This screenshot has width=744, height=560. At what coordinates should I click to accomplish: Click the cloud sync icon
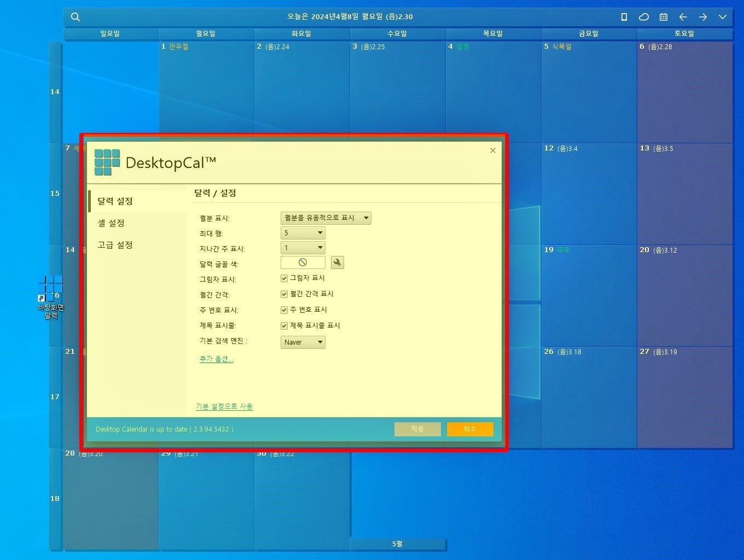click(x=644, y=17)
